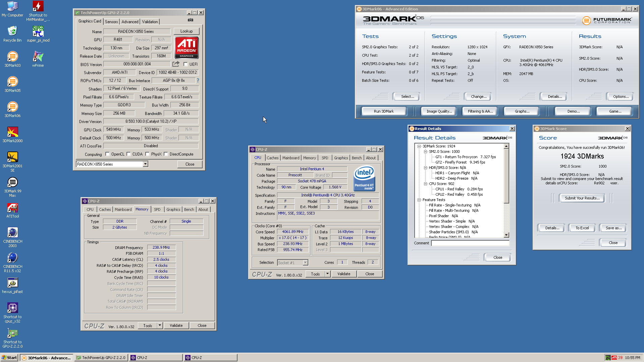Open Tools dropdown arrow in CPU-Z Memory window
The width and height of the screenshot is (644, 362).
[x=160, y=325]
